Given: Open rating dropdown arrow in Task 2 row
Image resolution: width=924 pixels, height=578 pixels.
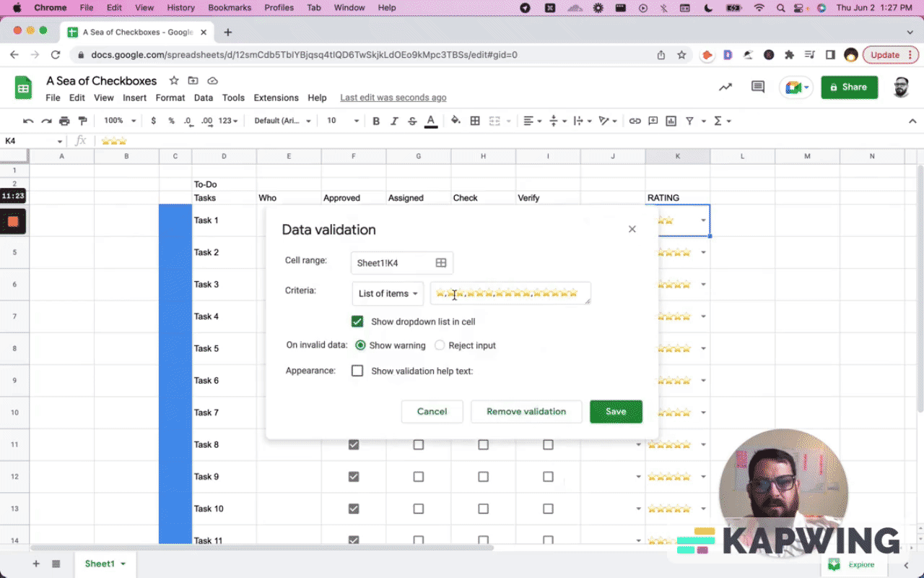Looking at the screenshot, I should tap(703, 253).
